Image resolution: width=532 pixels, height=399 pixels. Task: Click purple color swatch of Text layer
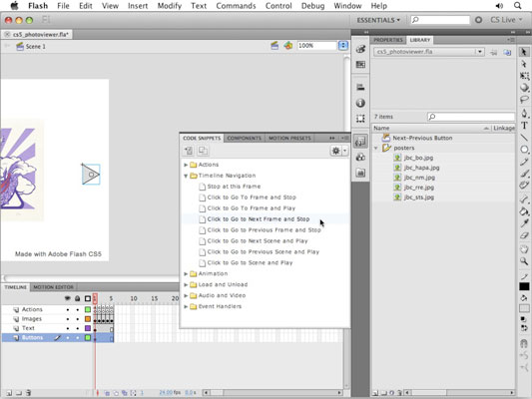pos(88,328)
